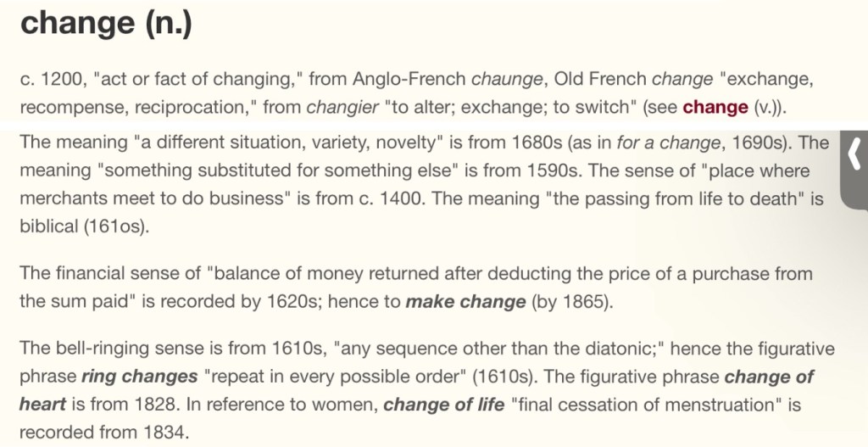Click the "change (n.)" entry heading
Image resolution: width=868 pixels, height=447 pixels.
pos(107,23)
